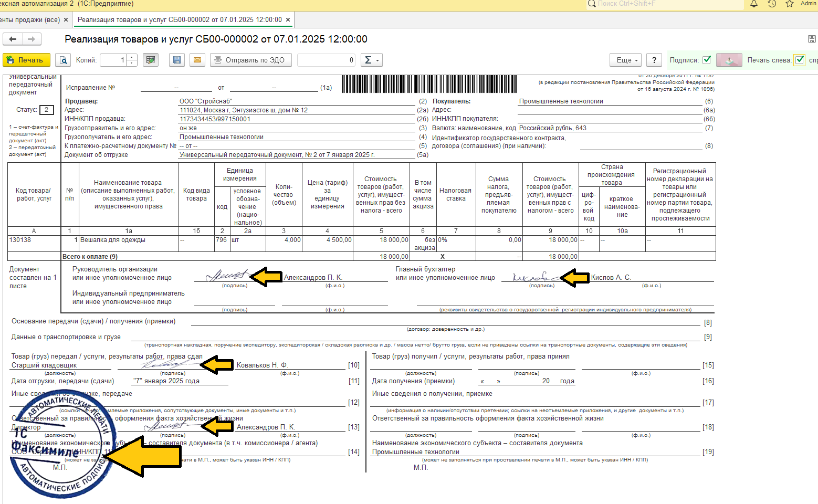Screen dimensions: 818x504
Task: Click buyer name Промышленные технологии in header
Action: click(x=561, y=101)
